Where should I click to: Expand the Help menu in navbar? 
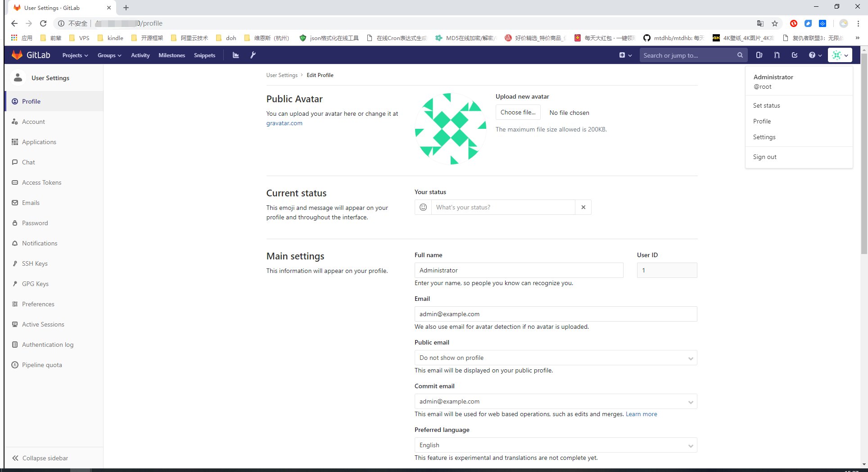pos(814,55)
